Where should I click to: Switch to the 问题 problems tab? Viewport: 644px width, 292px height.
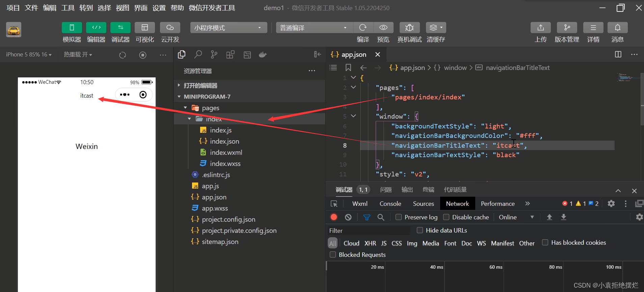click(x=386, y=190)
